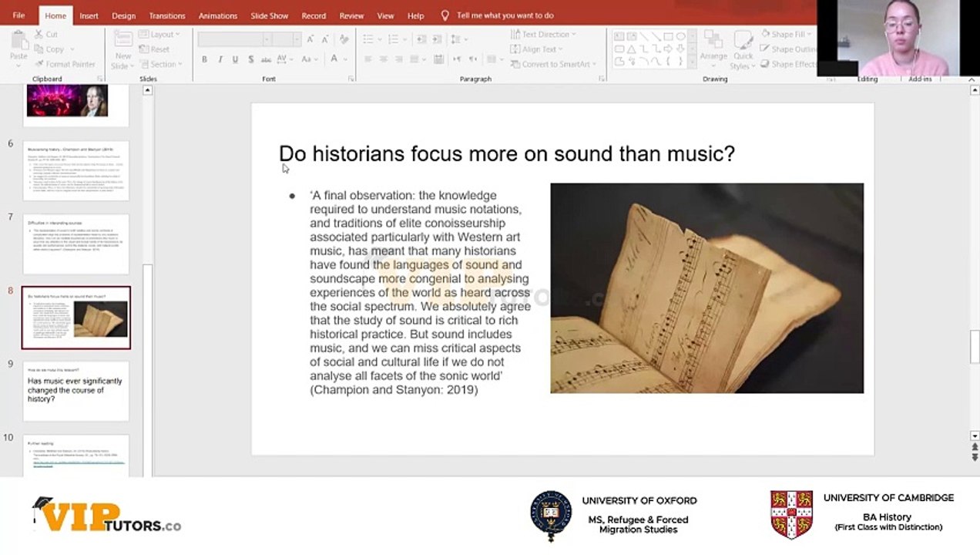Viewport: 980px width, 555px height.
Task: Select slide 7 thumbnail
Action: pyautogui.click(x=76, y=244)
